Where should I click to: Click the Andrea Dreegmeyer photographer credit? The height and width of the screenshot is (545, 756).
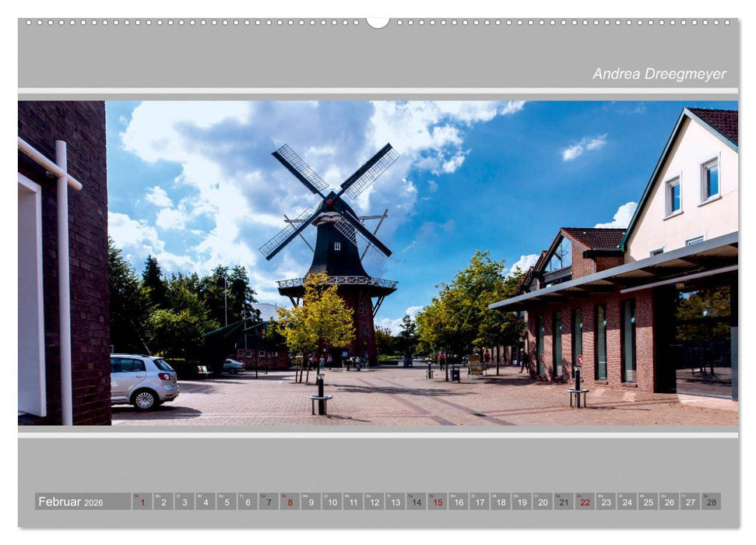click(659, 72)
